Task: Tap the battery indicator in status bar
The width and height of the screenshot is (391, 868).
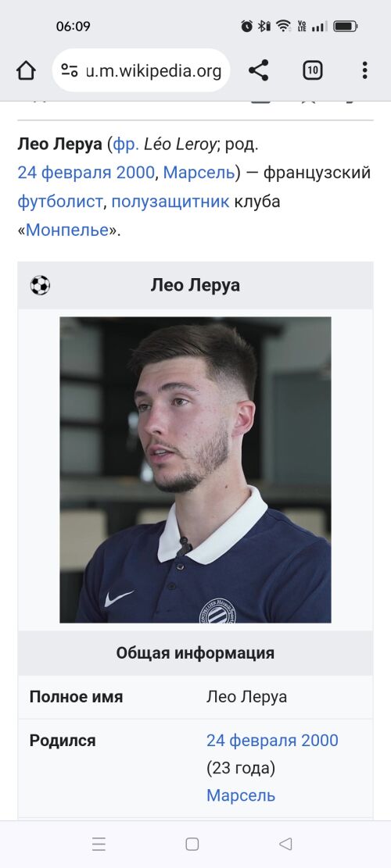Action: 346,26
